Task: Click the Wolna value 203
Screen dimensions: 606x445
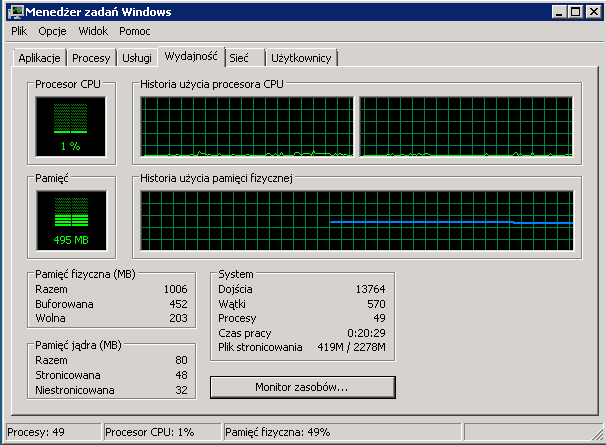Action: [178, 318]
